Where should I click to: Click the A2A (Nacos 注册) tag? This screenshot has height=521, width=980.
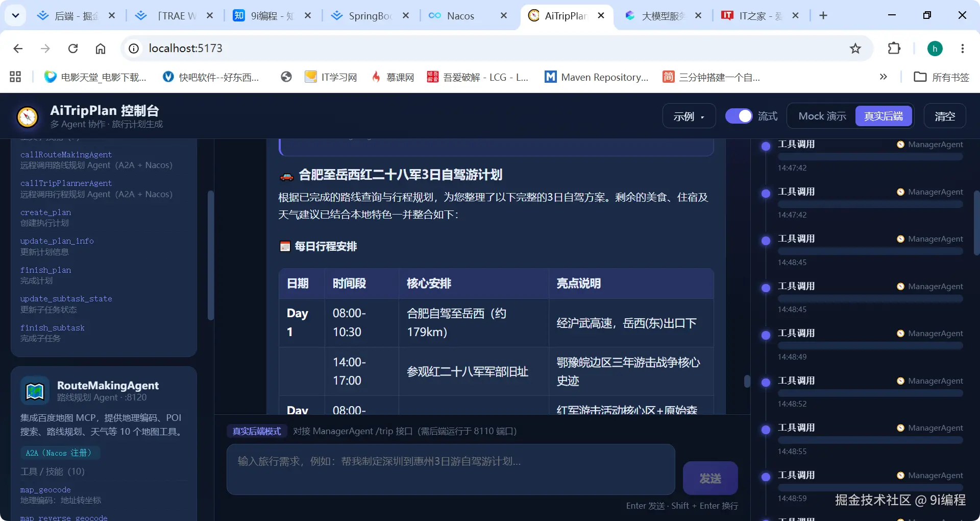pyautogui.click(x=59, y=453)
